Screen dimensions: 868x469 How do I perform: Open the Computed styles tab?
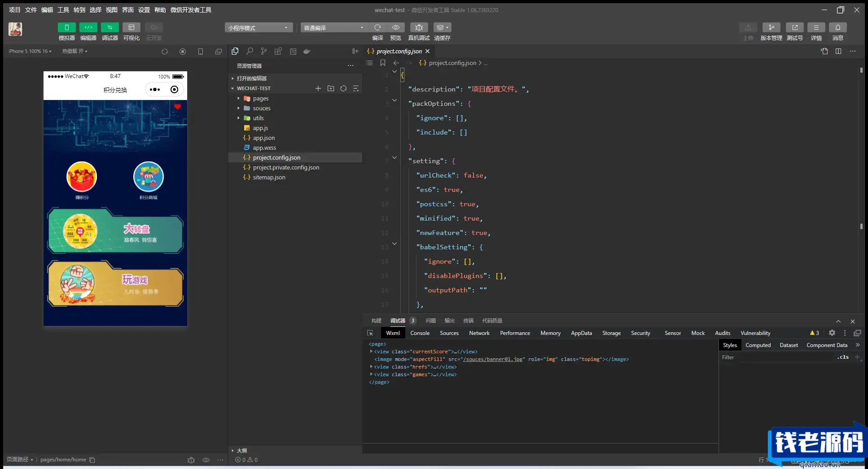tap(758, 345)
